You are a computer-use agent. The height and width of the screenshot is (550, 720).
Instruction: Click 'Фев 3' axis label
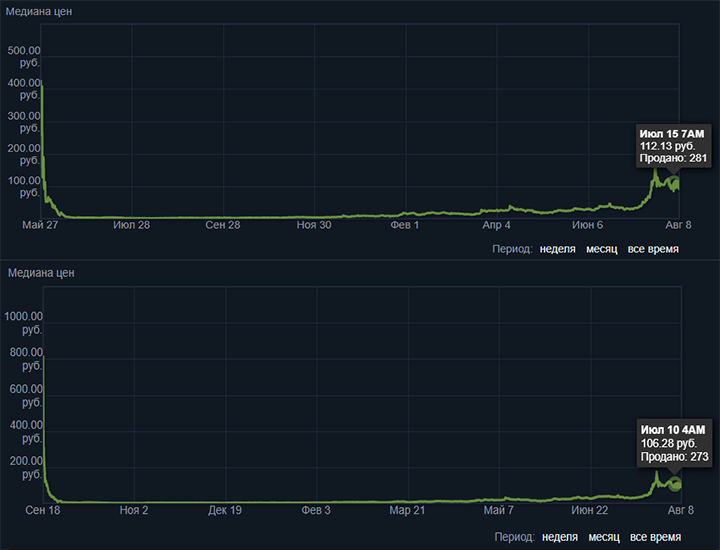pos(316,510)
